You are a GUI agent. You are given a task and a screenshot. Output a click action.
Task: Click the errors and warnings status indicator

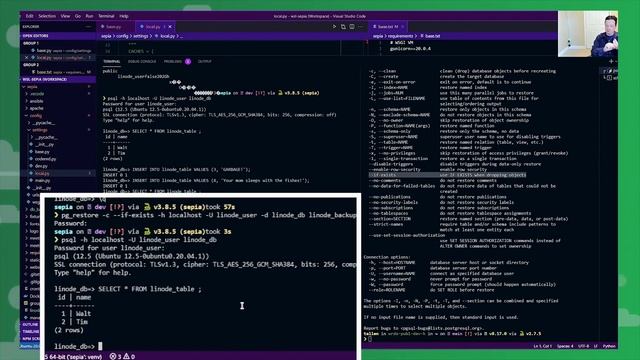[x=122, y=356]
